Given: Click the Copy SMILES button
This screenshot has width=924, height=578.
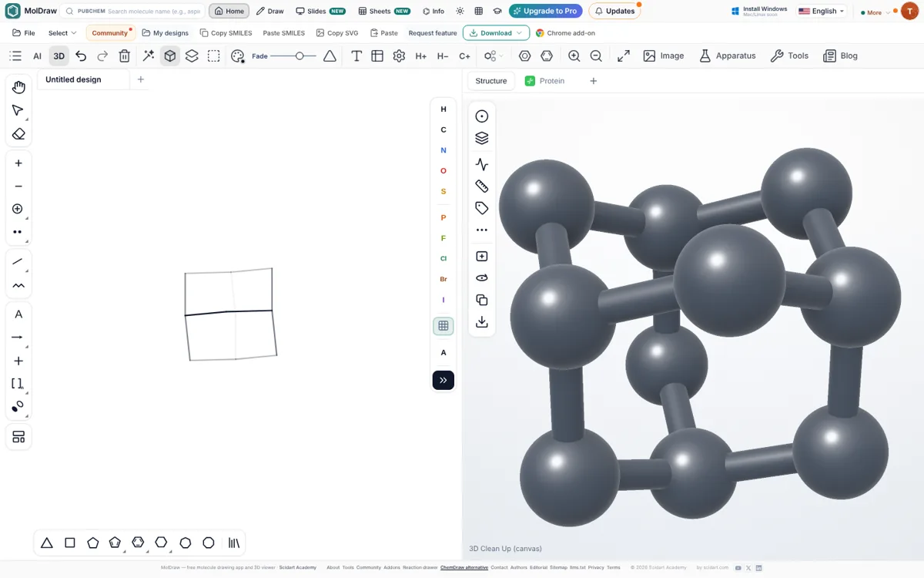Looking at the screenshot, I should click(226, 33).
